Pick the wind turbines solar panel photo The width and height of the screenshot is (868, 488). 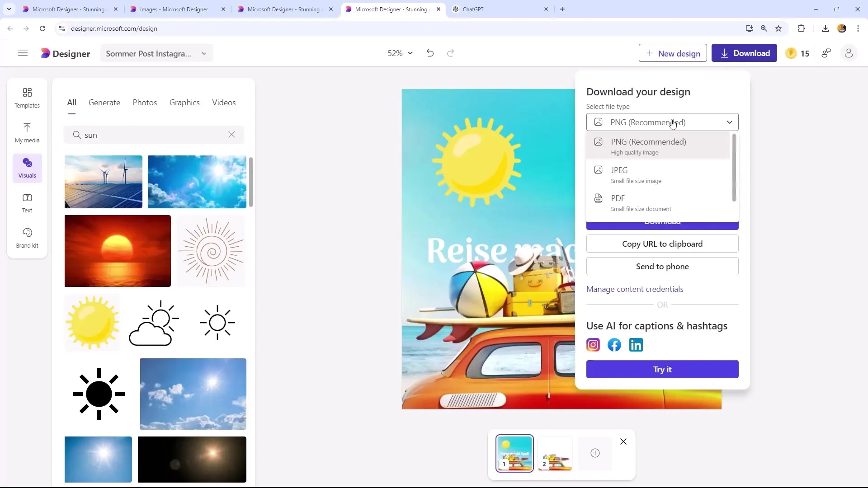click(x=103, y=182)
